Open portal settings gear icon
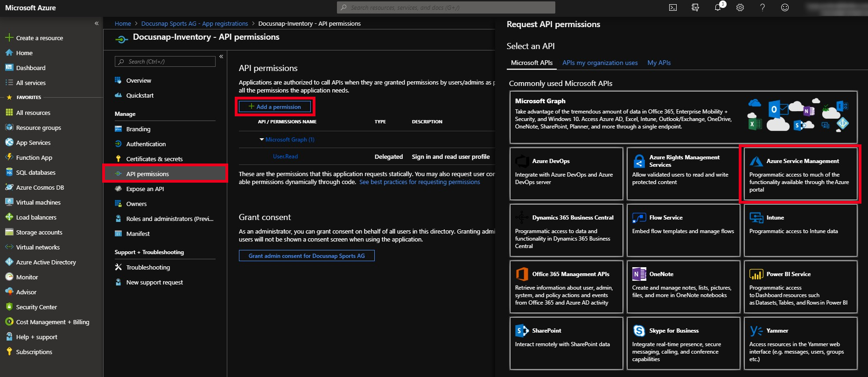The image size is (868, 377). coord(740,7)
